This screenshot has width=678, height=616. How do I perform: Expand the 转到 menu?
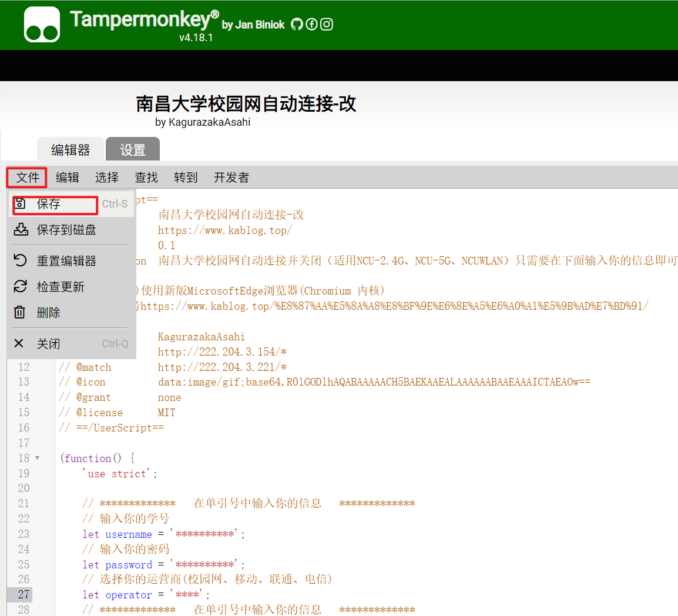click(x=186, y=178)
